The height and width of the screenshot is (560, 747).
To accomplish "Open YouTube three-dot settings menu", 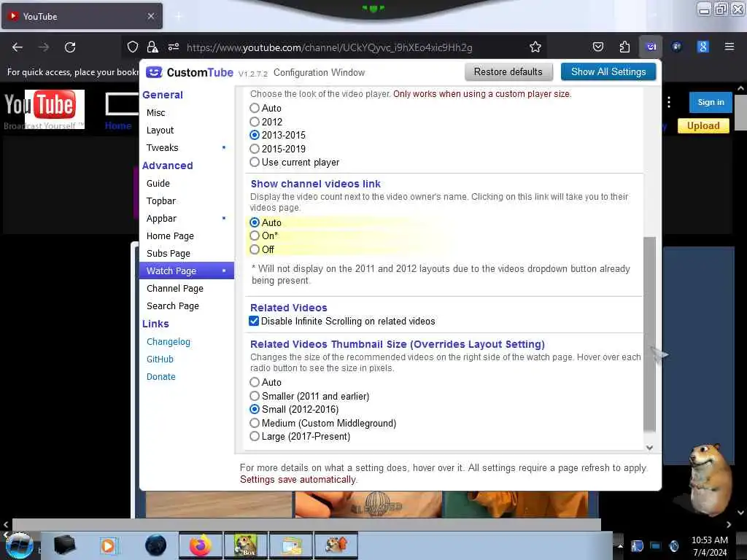I will tap(669, 102).
